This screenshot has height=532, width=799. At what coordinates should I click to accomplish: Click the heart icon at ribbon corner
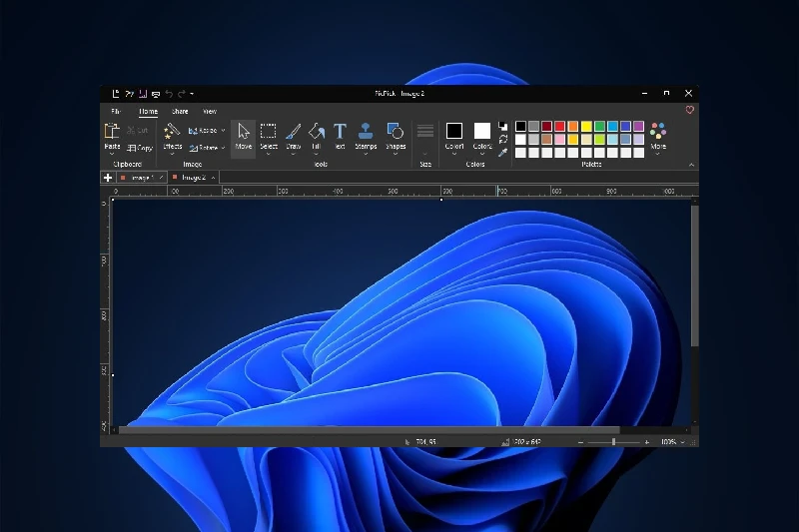point(689,110)
